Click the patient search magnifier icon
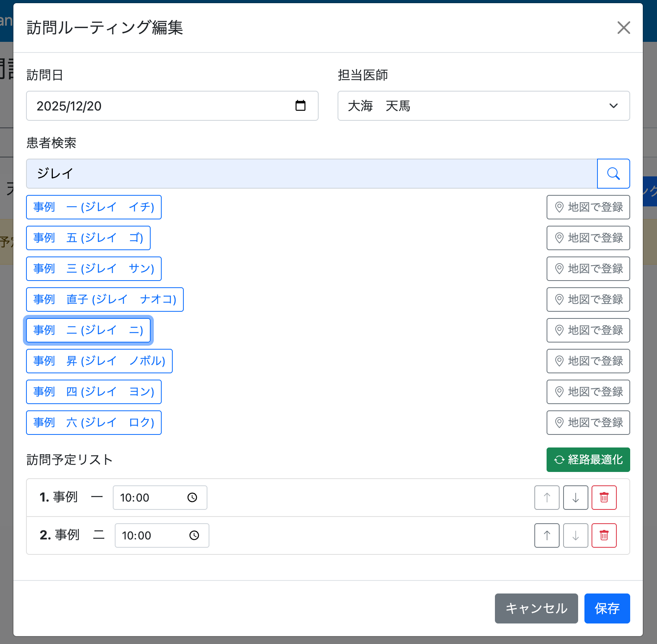Screen dimensions: 657x644 (x=613, y=174)
